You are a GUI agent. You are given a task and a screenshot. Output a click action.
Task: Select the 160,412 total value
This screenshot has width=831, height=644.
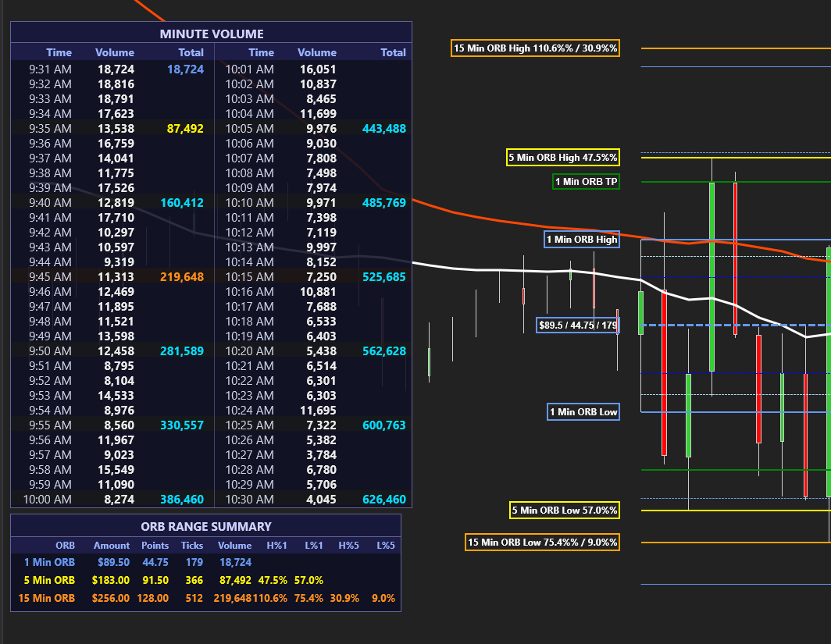(182, 203)
